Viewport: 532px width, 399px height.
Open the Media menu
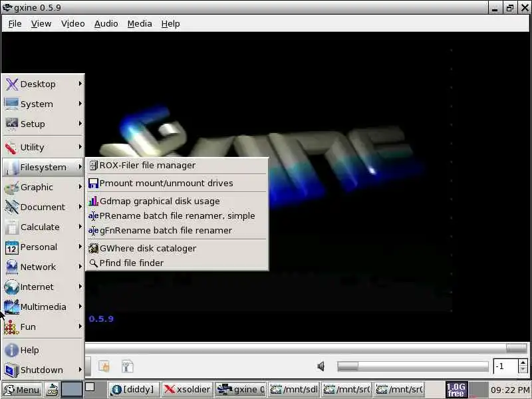click(140, 24)
